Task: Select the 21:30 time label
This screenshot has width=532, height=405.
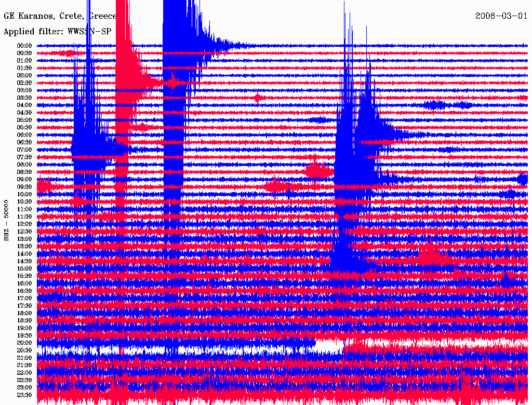Action: [24, 366]
